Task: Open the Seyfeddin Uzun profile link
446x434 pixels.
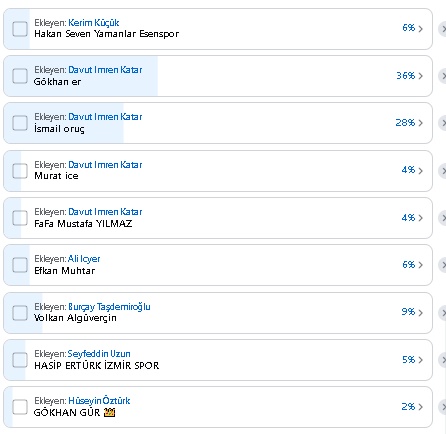Action: pos(99,354)
